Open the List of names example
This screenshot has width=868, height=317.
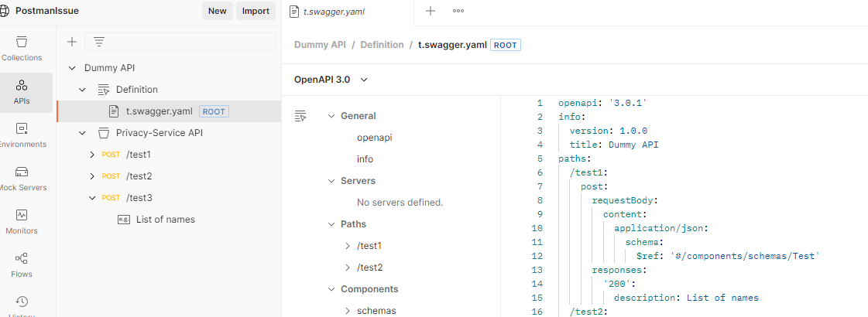click(166, 220)
